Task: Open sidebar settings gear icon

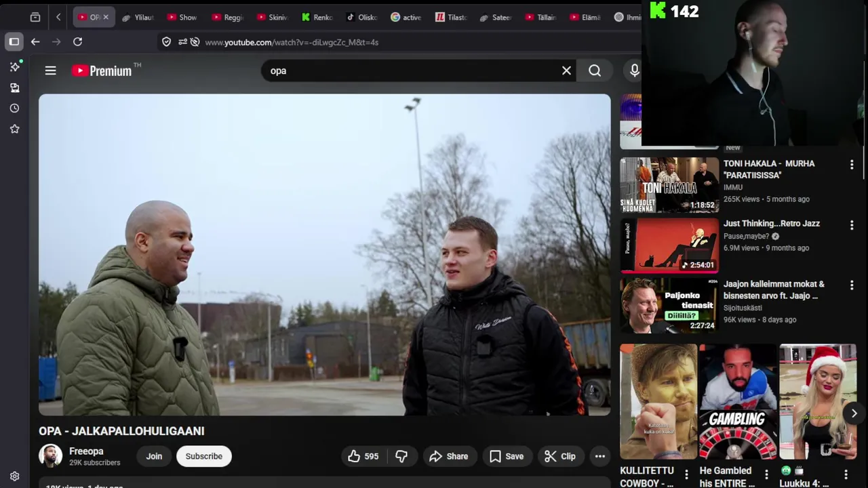Action: pyautogui.click(x=14, y=476)
